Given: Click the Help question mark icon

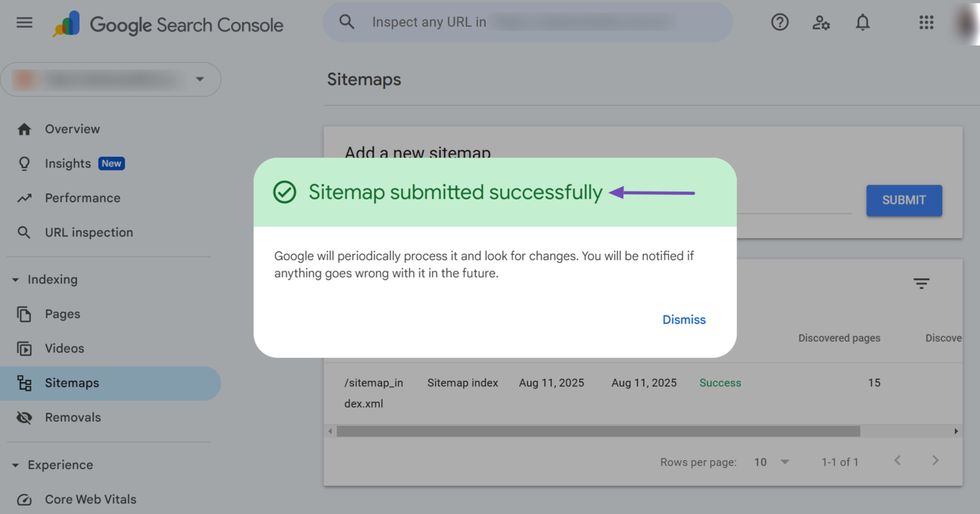Looking at the screenshot, I should pos(780,22).
